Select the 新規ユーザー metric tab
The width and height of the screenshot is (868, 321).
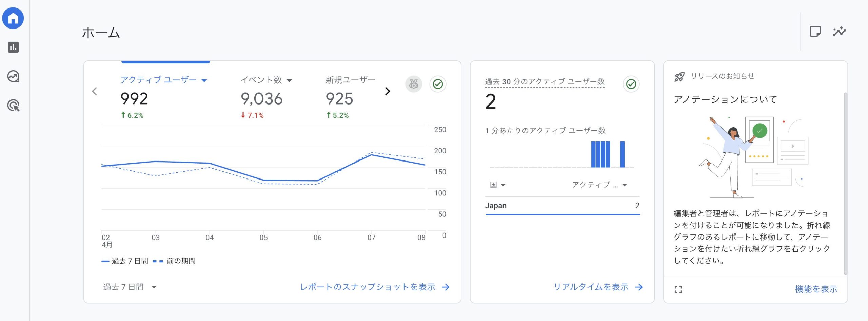coord(350,80)
